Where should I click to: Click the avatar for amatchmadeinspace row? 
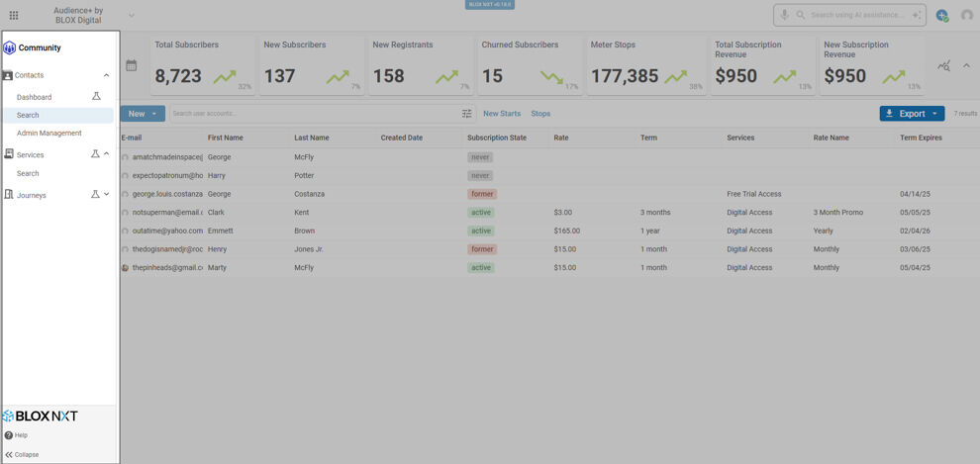click(125, 157)
